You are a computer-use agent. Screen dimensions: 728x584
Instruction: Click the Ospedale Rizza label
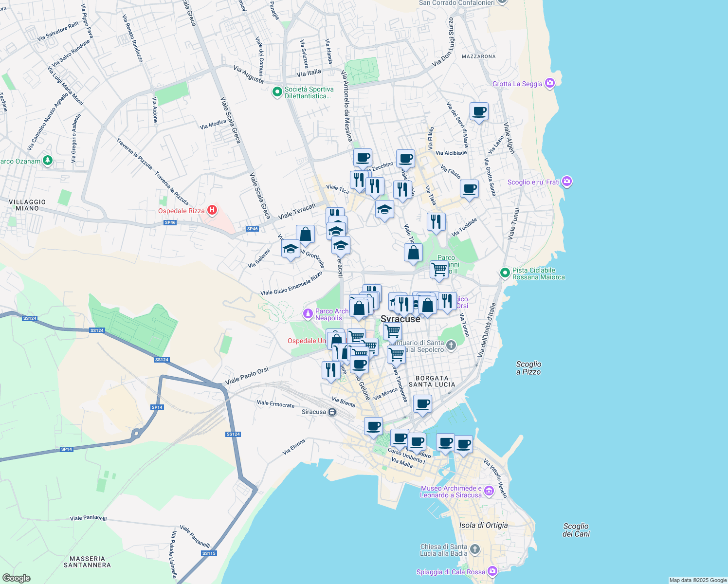pyautogui.click(x=181, y=211)
